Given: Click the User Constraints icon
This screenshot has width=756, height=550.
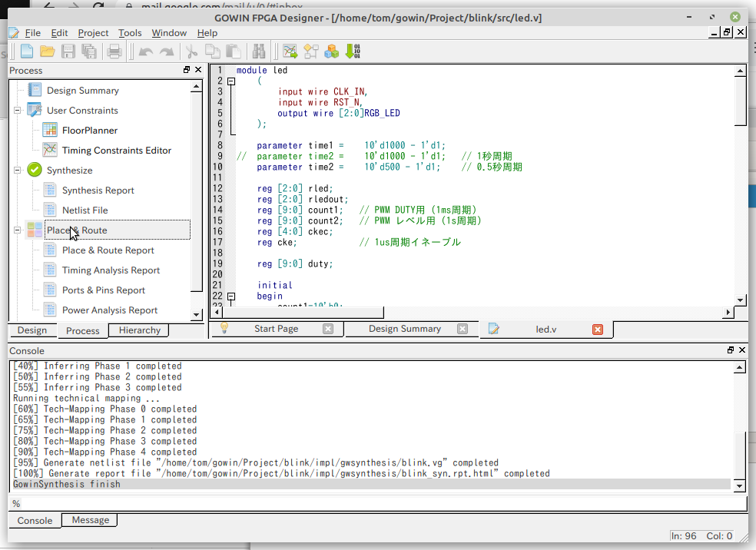Looking at the screenshot, I should tap(35, 110).
